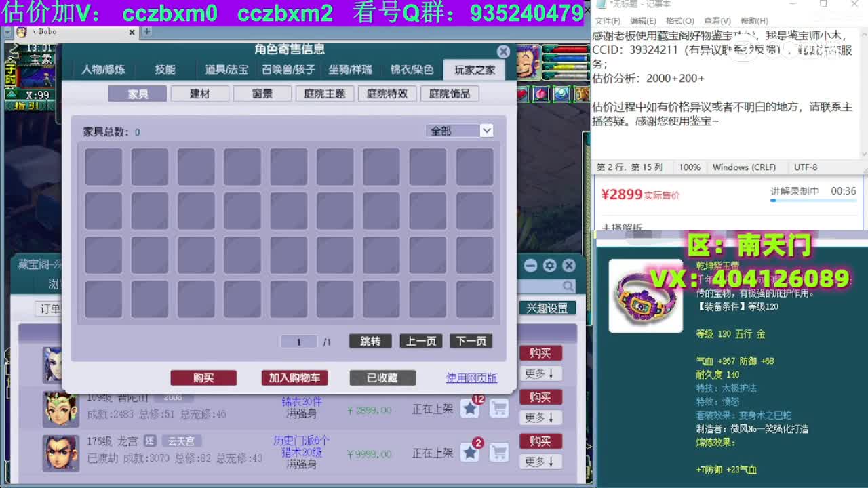Click Windows (CRLF) in Notepad status bar
Image resolution: width=868 pixels, height=488 pixels.
[x=744, y=167]
